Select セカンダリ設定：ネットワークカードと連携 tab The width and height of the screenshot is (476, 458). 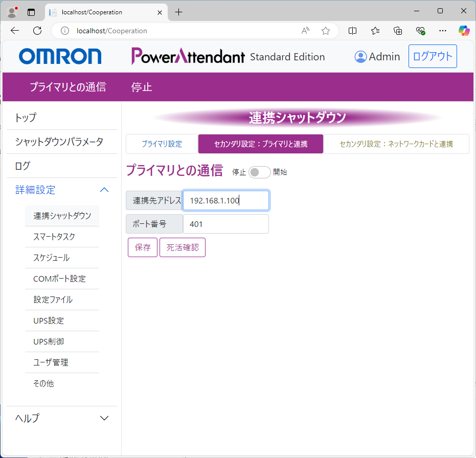396,144
